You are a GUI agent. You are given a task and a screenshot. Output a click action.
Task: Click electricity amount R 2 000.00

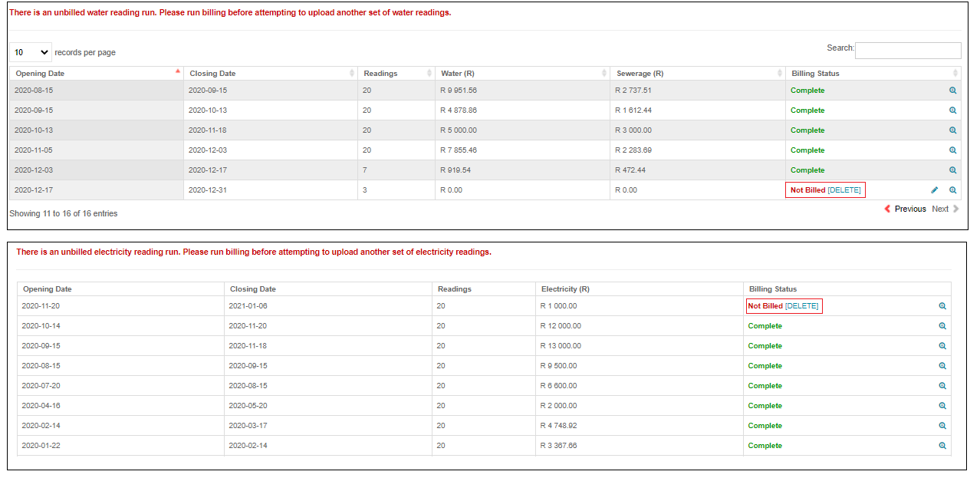(x=559, y=406)
